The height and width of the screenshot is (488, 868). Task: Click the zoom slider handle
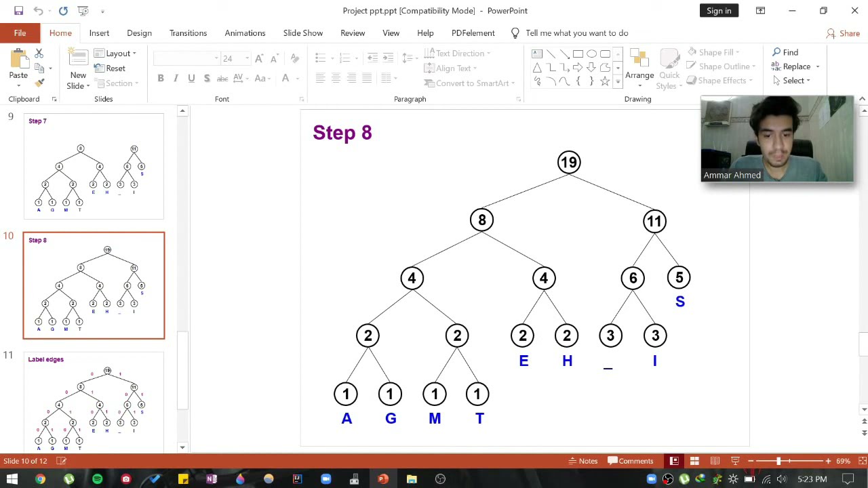click(x=778, y=461)
